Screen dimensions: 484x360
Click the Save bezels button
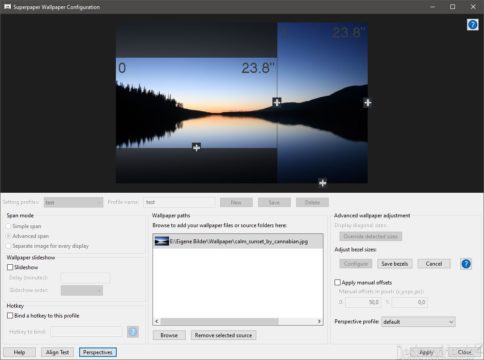[395, 264]
